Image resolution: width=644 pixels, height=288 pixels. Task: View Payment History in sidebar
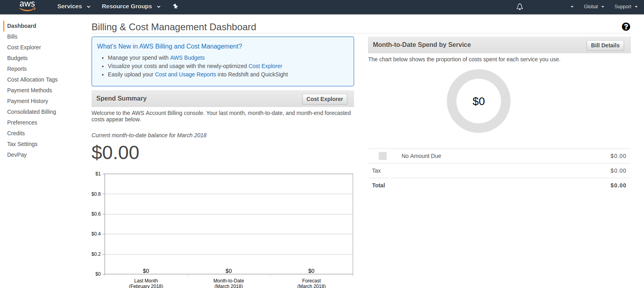(x=27, y=101)
